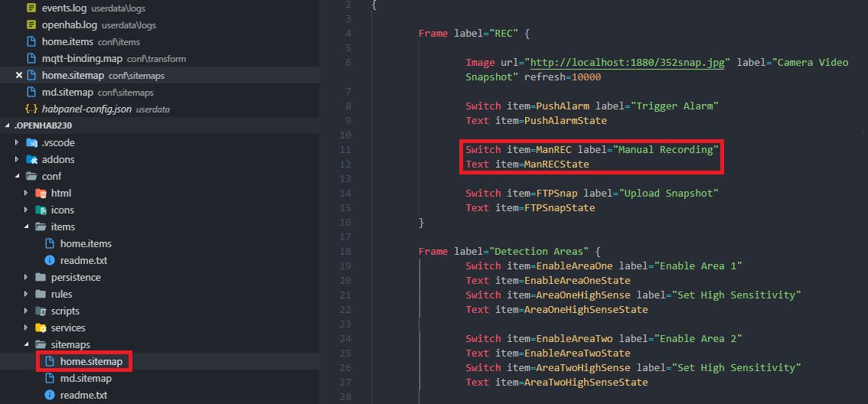The image size is (868, 404).
Task: Expand the rules folder arrow
Action: (x=27, y=294)
